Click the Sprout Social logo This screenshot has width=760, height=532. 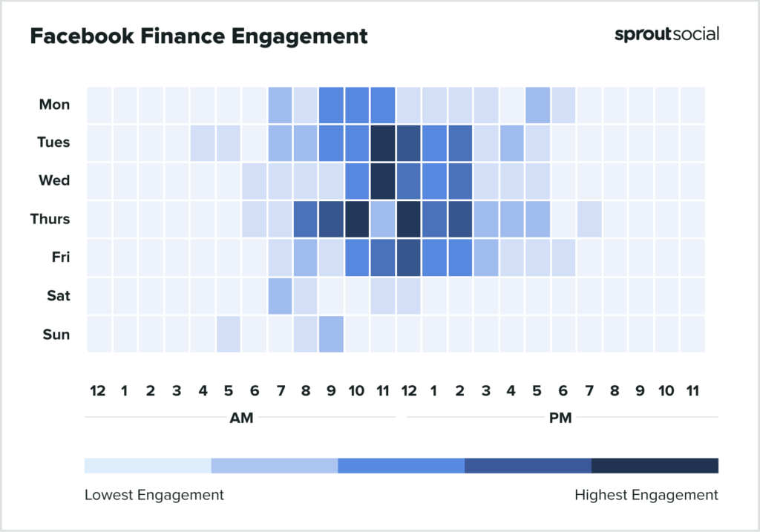[x=666, y=34]
